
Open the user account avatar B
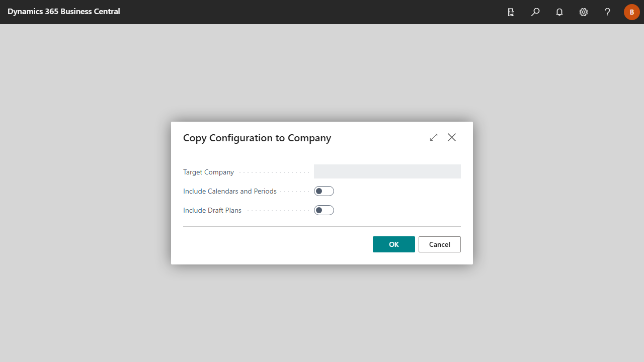[632, 12]
